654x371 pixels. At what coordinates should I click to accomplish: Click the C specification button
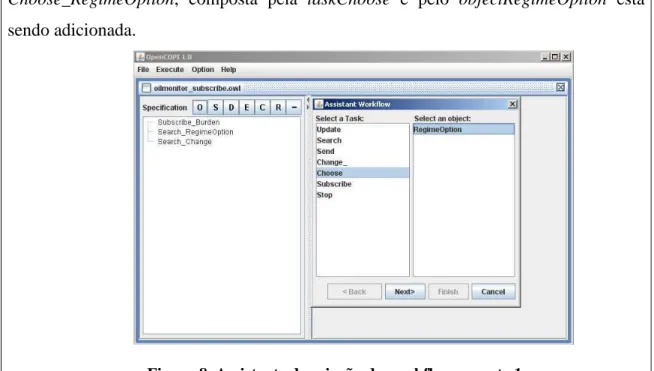(x=262, y=107)
